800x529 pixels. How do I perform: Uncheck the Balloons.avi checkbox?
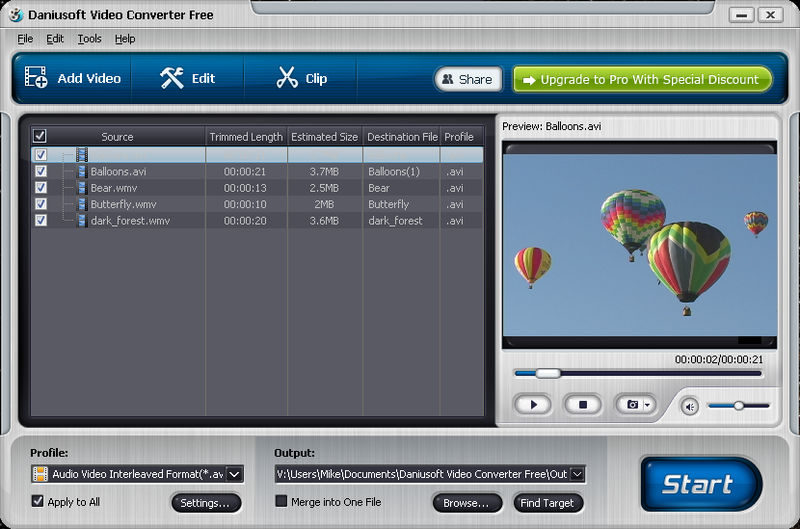click(41, 171)
